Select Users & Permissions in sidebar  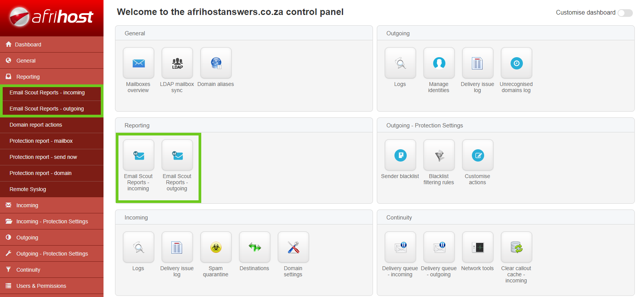(x=41, y=286)
